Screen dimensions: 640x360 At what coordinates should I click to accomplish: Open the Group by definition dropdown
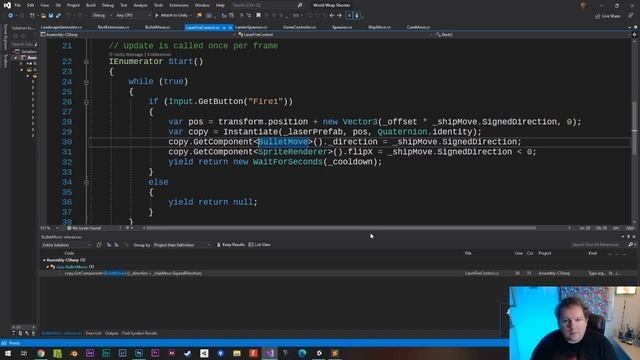182,245
